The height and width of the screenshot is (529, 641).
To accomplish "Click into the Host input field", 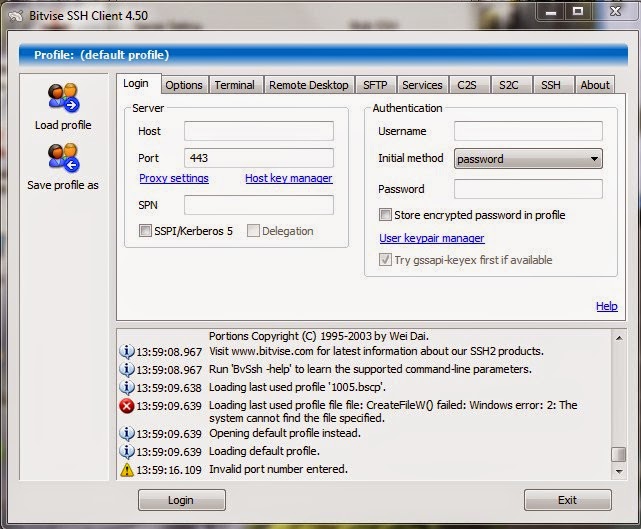I will tap(259, 131).
